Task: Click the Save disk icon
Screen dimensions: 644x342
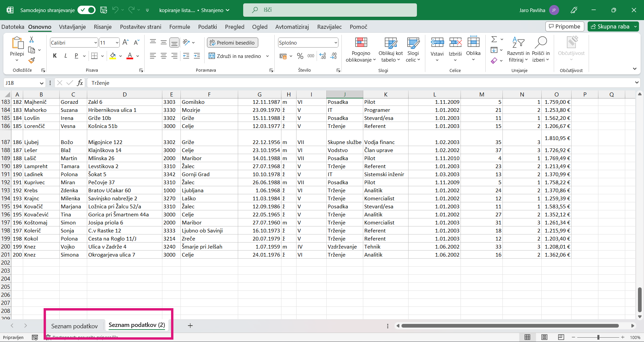Action: pos(104,10)
